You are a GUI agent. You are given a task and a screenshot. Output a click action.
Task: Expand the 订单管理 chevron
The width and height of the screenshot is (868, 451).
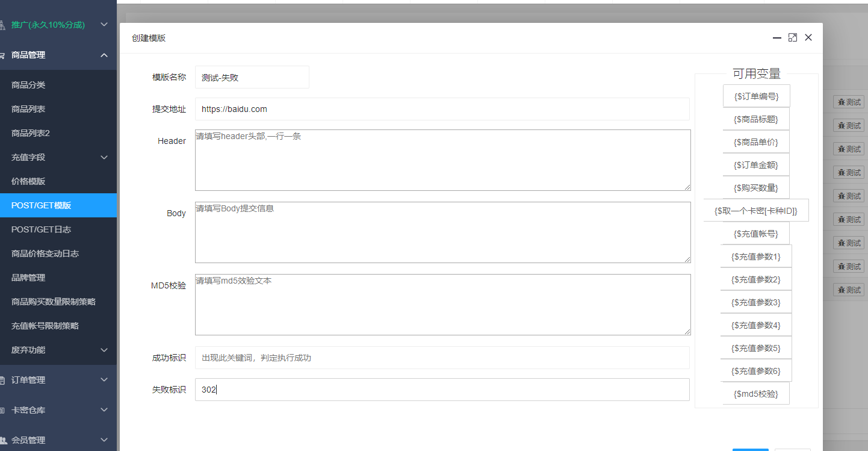coord(104,380)
